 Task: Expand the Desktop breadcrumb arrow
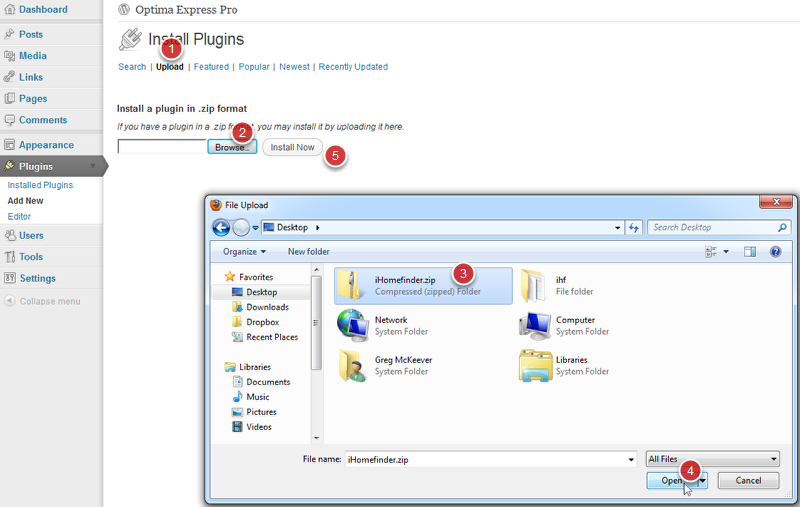point(317,227)
